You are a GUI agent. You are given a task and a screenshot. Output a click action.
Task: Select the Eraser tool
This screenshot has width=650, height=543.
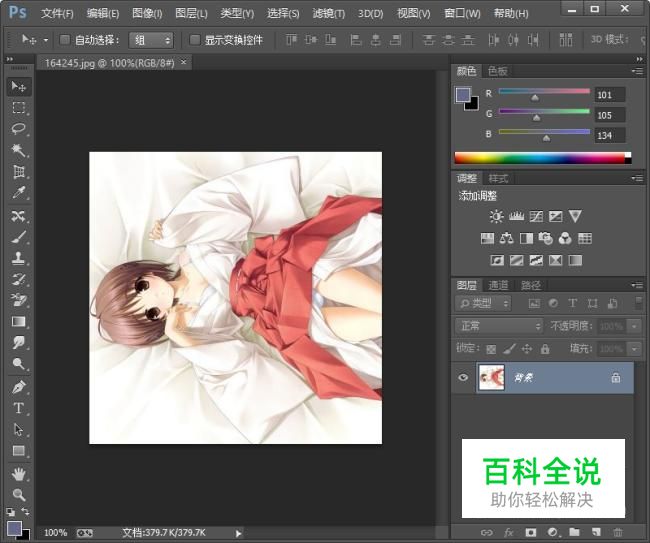pos(19,300)
